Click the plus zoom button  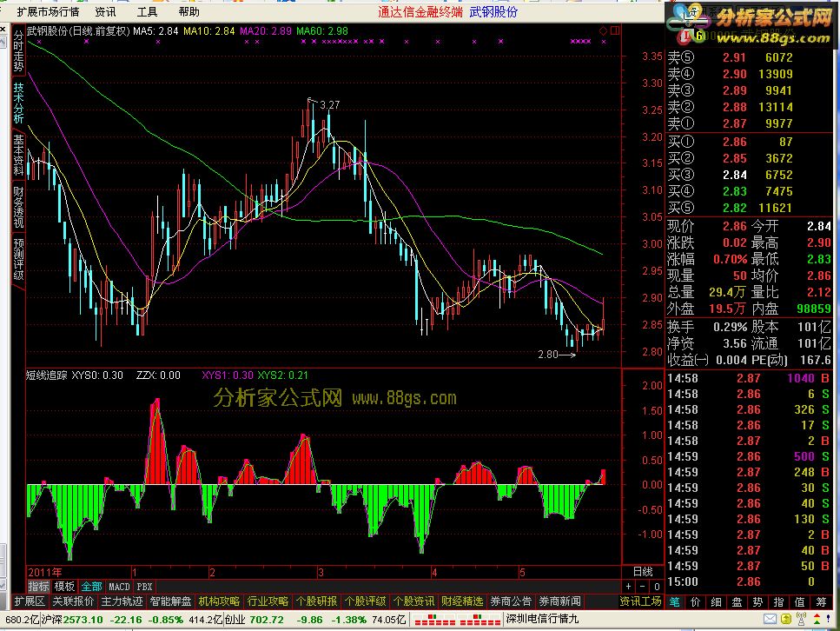(x=628, y=587)
